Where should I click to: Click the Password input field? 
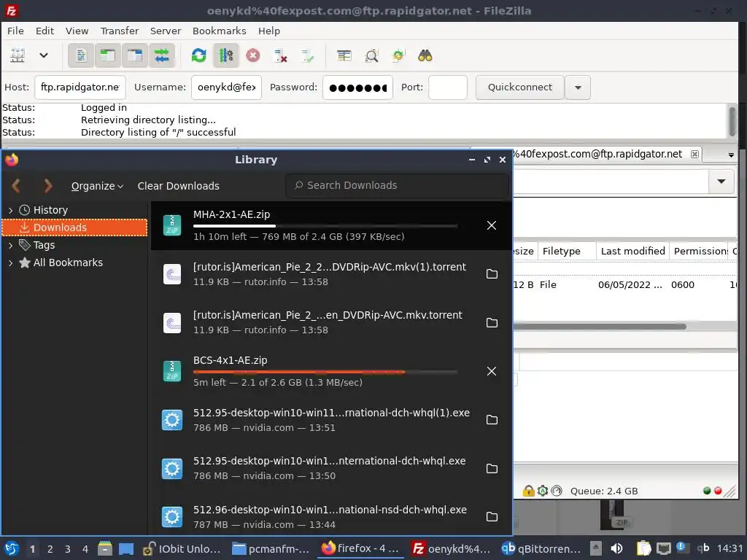point(357,87)
